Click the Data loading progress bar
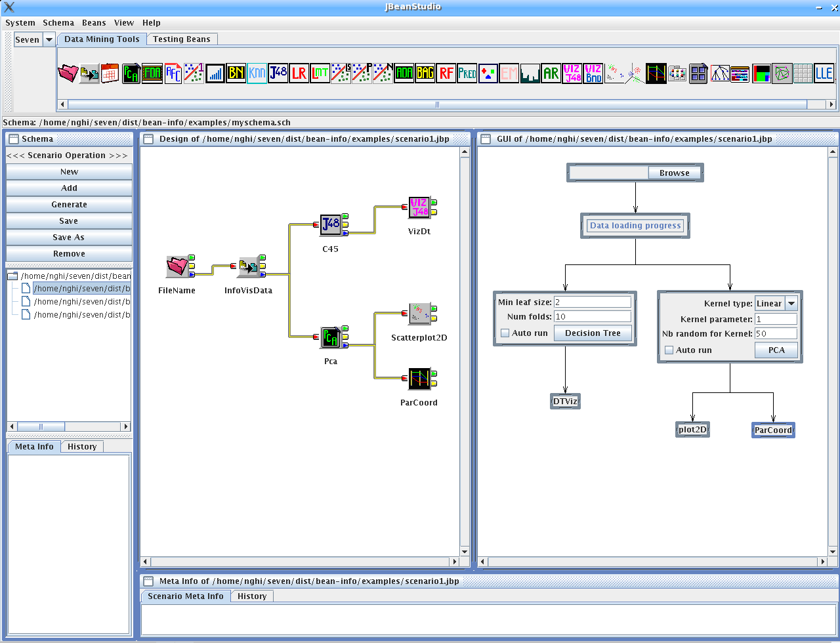Screen dimensions: 840x643 pyautogui.click(x=635, y=226)
